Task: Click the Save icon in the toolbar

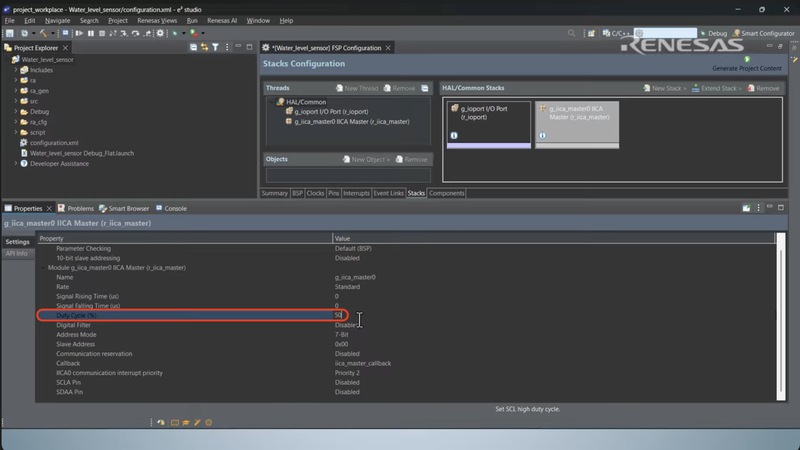Action: (x=10, y=33)
